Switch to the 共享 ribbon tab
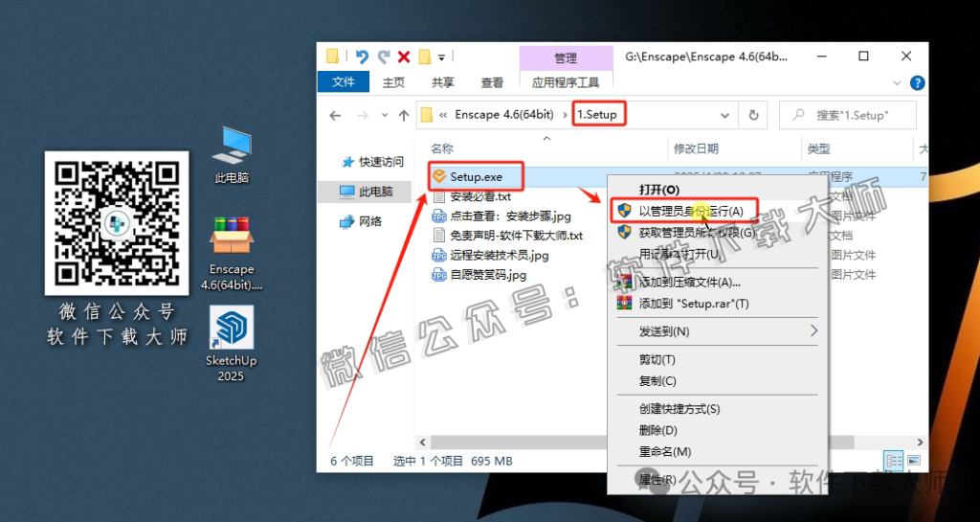980x522 pixels. coord(442,82)
